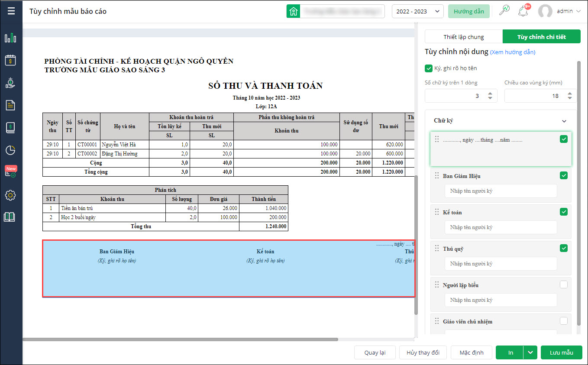Uncheck the Ban Giám Hiệu signature checkbox
Viewport: 588px width, 365px height.
[563, 175]
